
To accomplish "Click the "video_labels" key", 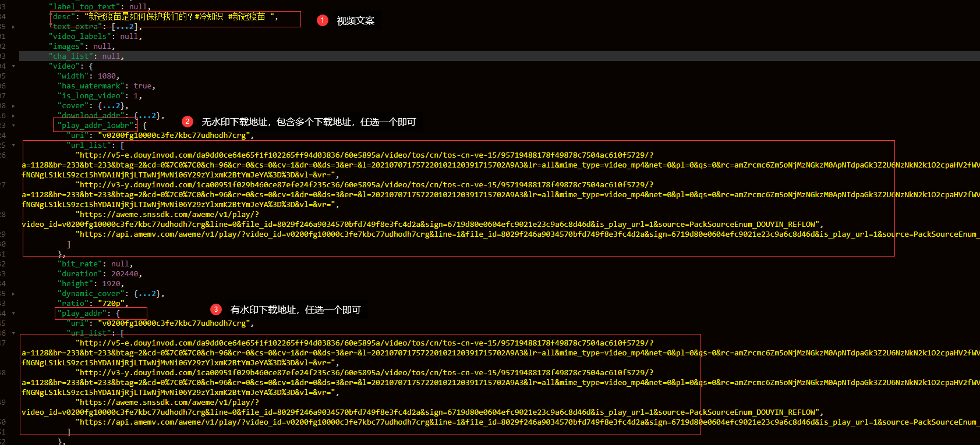I will tap(80, 37).
